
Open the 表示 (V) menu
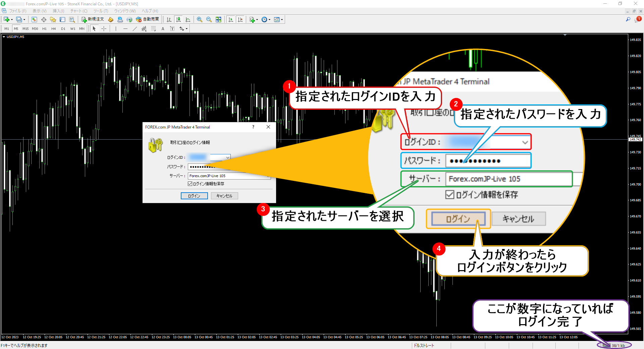pyautogui.click(x=40, y=11)
